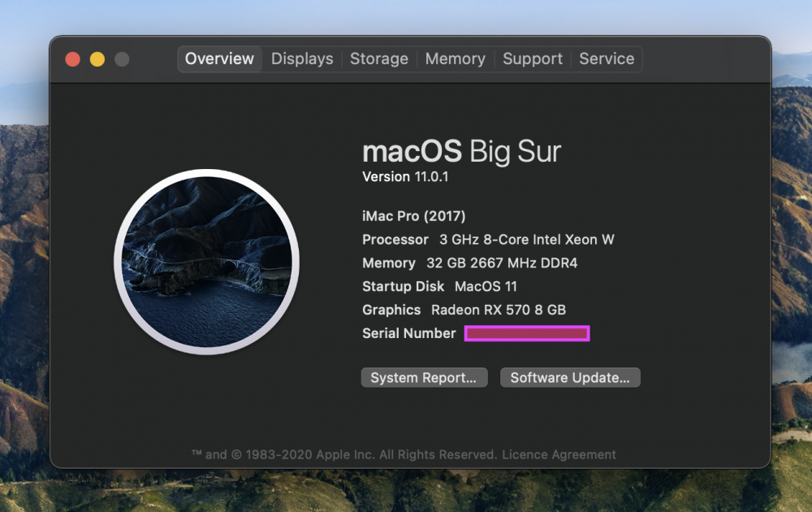Click the Version 11.0.1 text

pyautogui.click(x=405, y=176)
